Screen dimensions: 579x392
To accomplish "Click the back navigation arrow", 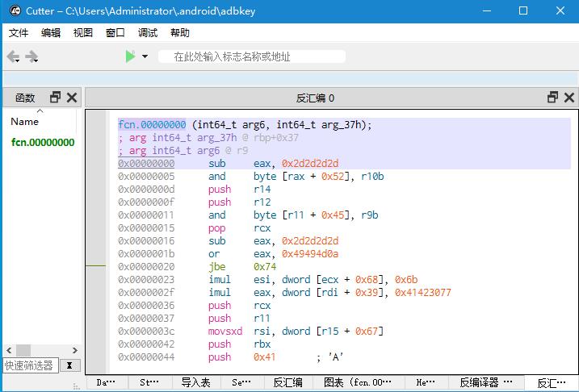I will pyautogui.click(x=14, y=56).
